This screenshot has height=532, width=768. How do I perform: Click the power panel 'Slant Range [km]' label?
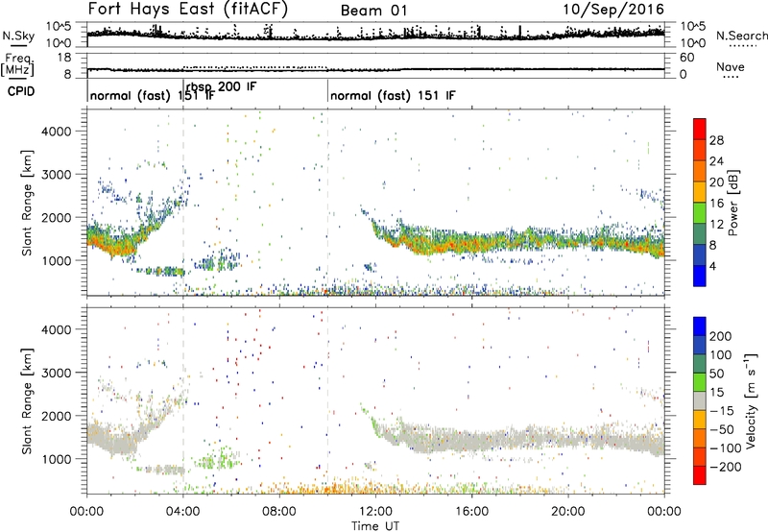[x=28, y=203]
